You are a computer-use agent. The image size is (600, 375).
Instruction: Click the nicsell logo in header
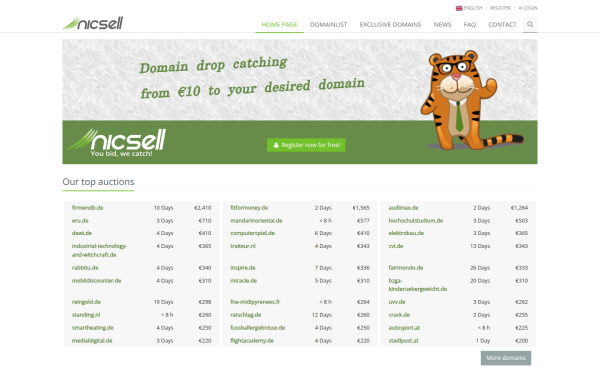pyautogui.click(x=93, y=23)
